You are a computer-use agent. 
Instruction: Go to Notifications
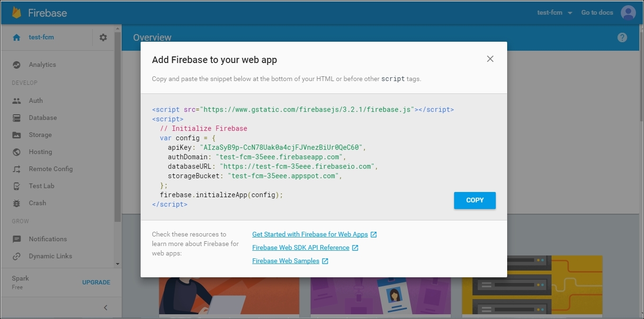coord(48,239)
